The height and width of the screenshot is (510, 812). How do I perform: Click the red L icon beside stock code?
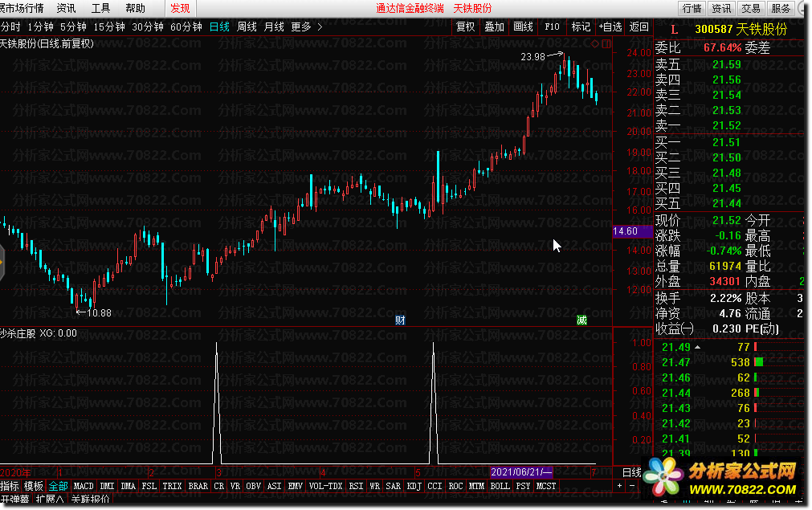point(674,30)
